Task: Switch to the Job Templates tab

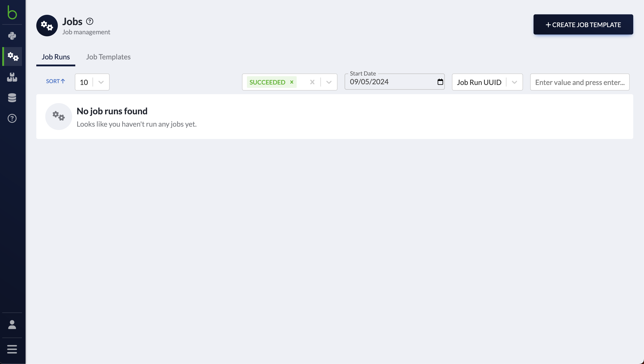Action: pyautogui.click(x=108, y=57)
